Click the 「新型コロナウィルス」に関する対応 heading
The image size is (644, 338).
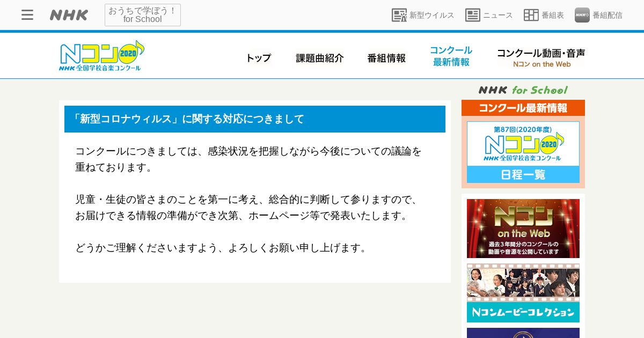tap(255, 119)
